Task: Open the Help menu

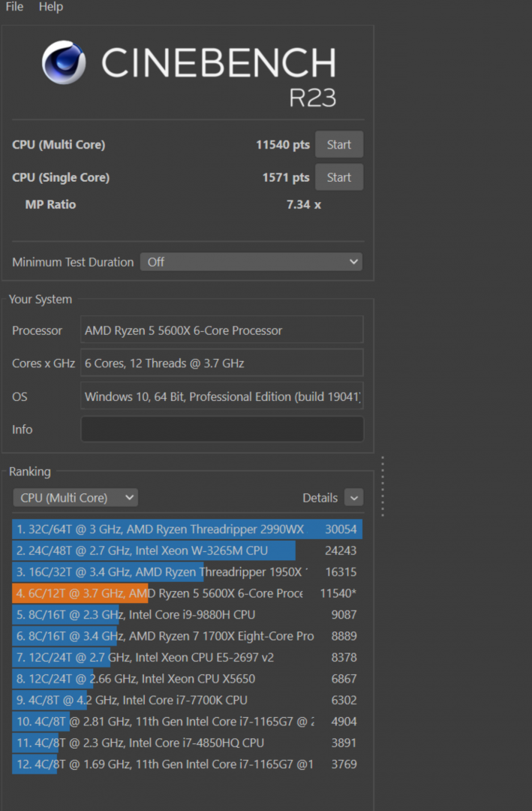Action: pyautogui.click(x=51, y=7)
